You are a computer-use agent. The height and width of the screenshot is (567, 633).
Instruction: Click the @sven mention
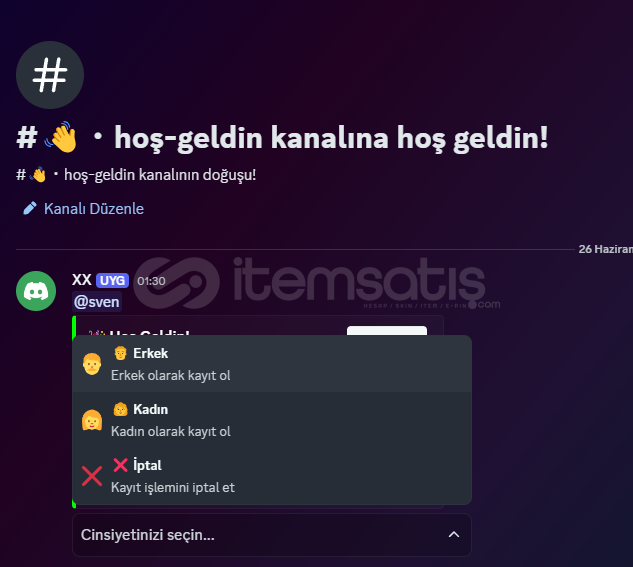pos(97,302)
